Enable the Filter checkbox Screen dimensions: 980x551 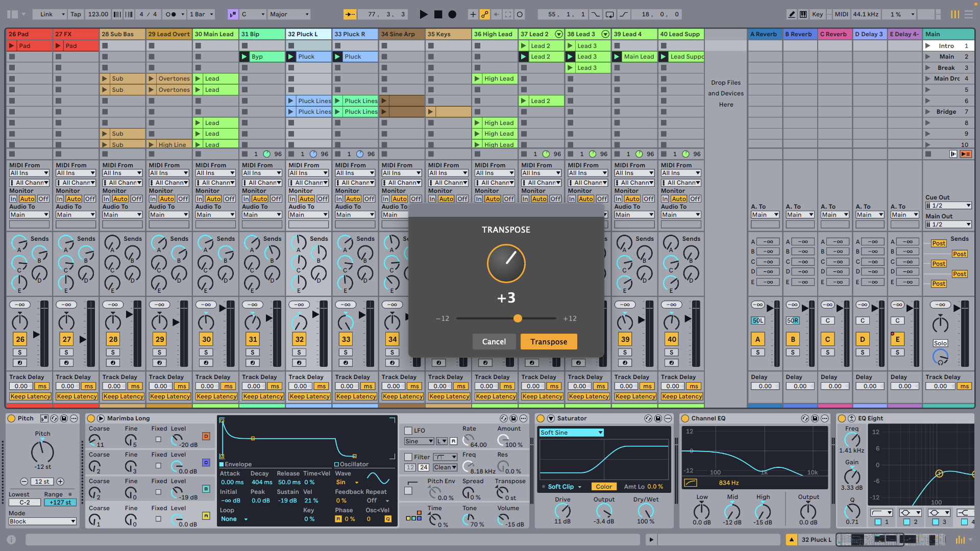(408, 457)
